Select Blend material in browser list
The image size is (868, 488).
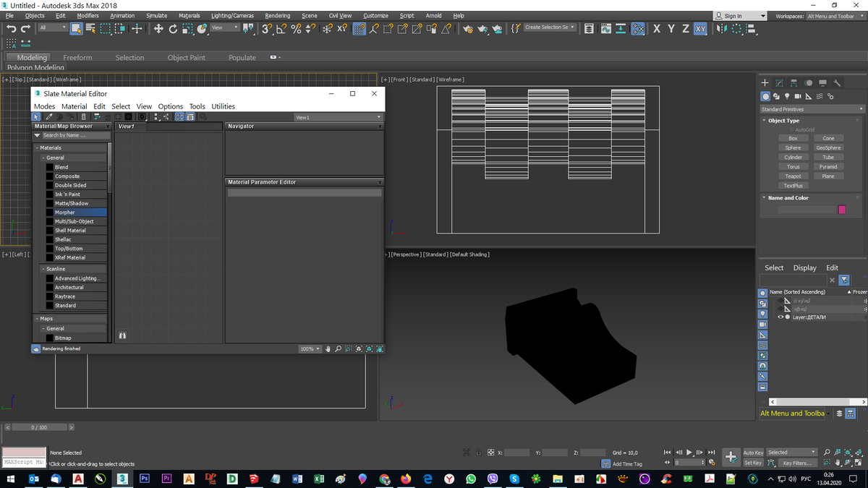coord(76,167)
